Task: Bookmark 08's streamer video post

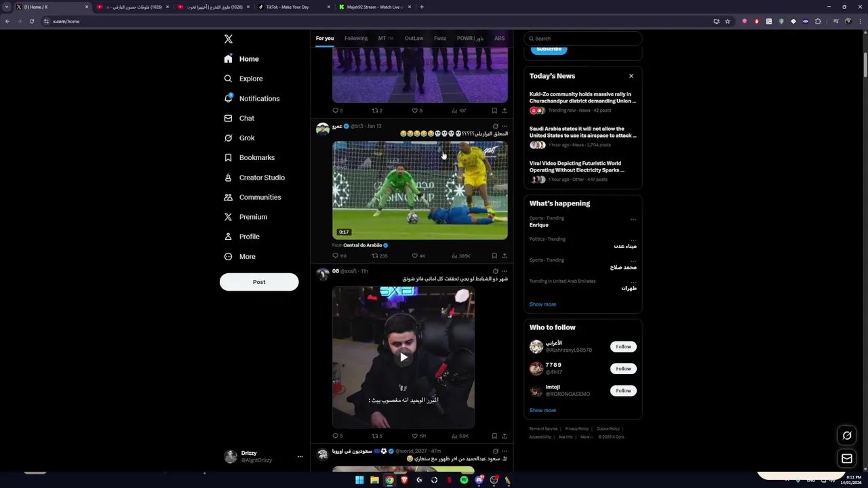Action: pyautogui.click(x=494, y=436)
